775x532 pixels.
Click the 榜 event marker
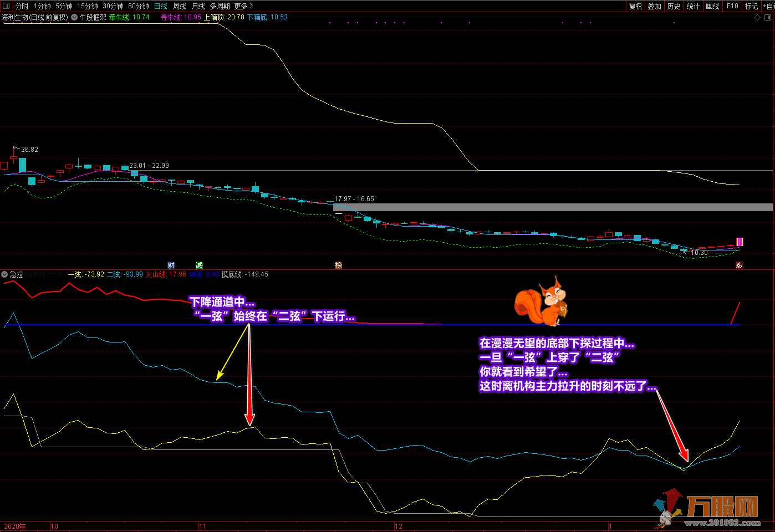click(338, 265)
